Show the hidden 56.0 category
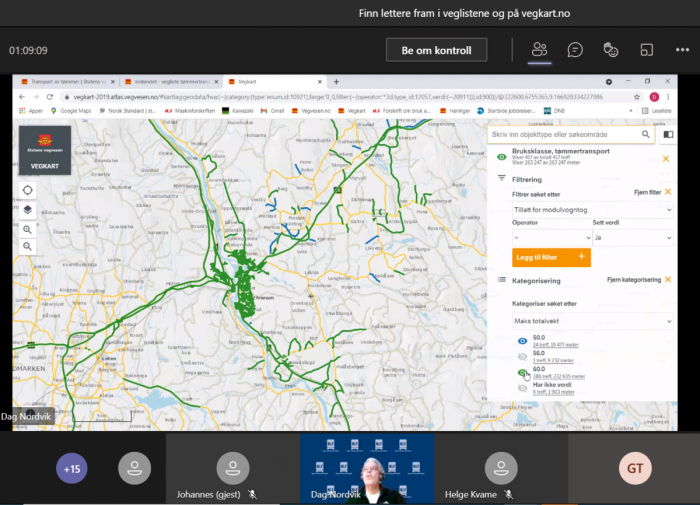This screenshot has width=700, height=505. pos(522,356)
